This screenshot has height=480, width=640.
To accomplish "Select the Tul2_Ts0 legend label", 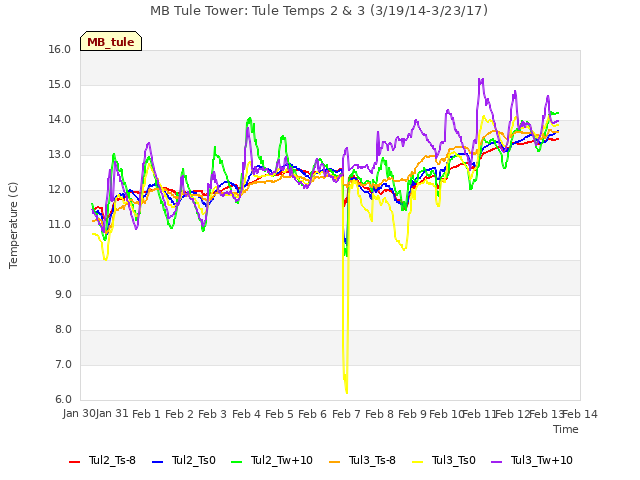I will pyautogui.click(x=193, y=460).
